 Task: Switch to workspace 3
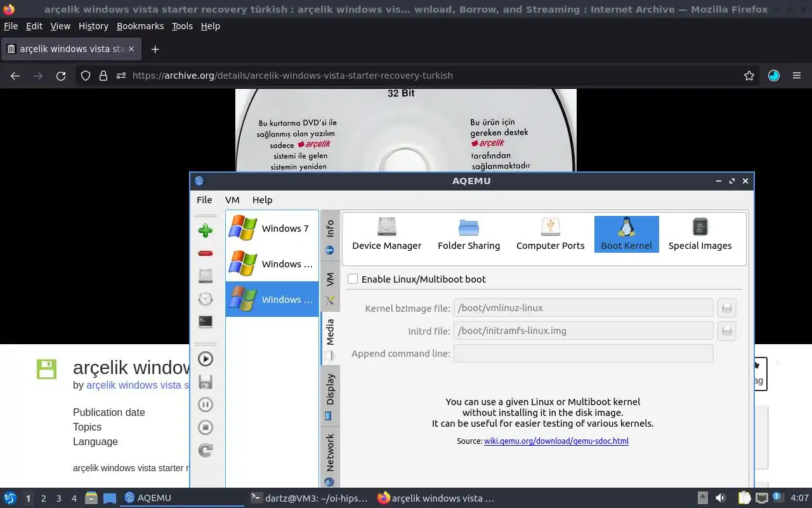[58, 498]
